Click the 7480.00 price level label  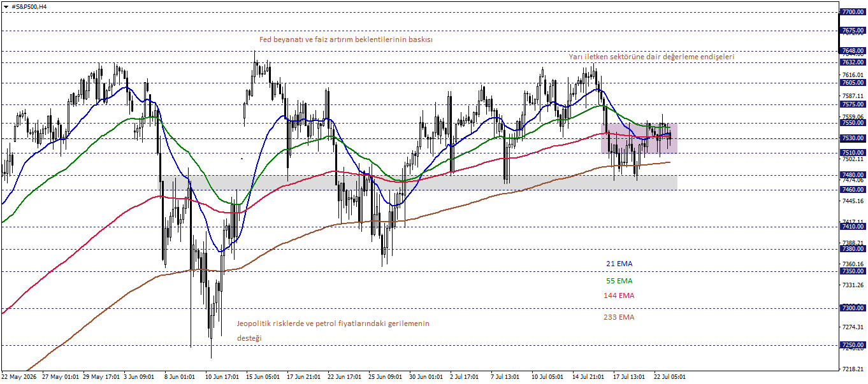tap(852, 175)
